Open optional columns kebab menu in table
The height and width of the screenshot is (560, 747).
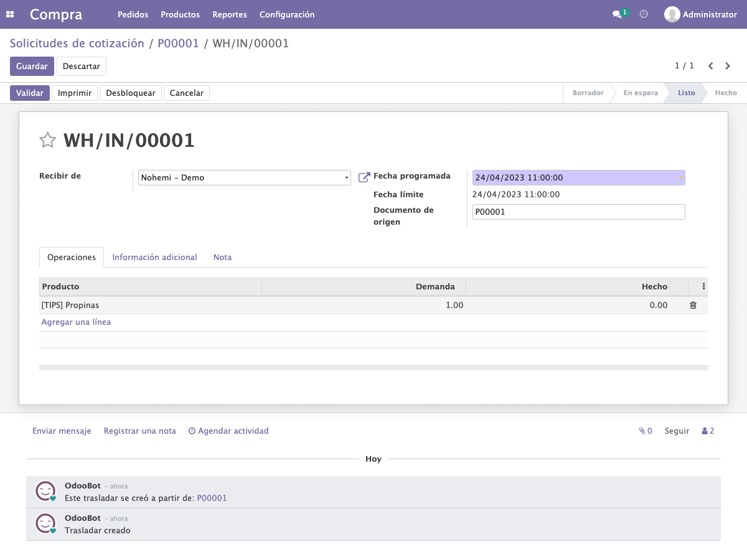coord(703,286)
